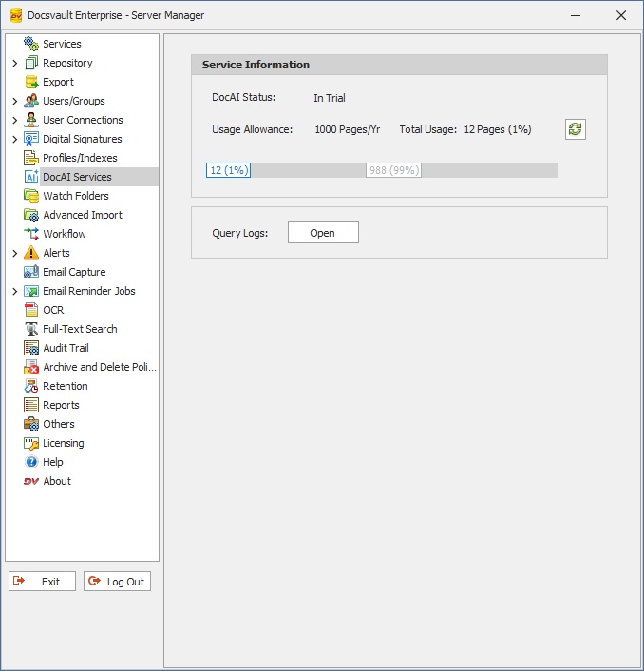The height and width of the screenshot is (671, 644).
Task: Select the Export item label
Action: point(58,82)
